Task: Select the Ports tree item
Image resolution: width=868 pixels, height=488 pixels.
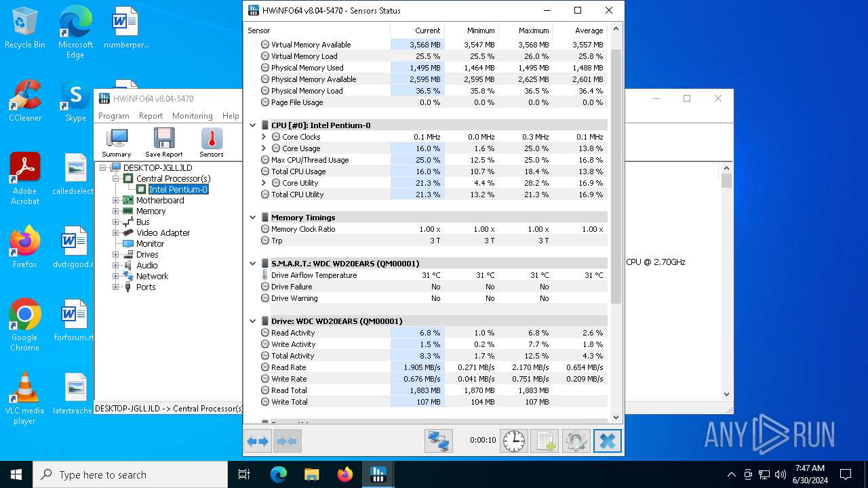Action: tap(145, 287)
